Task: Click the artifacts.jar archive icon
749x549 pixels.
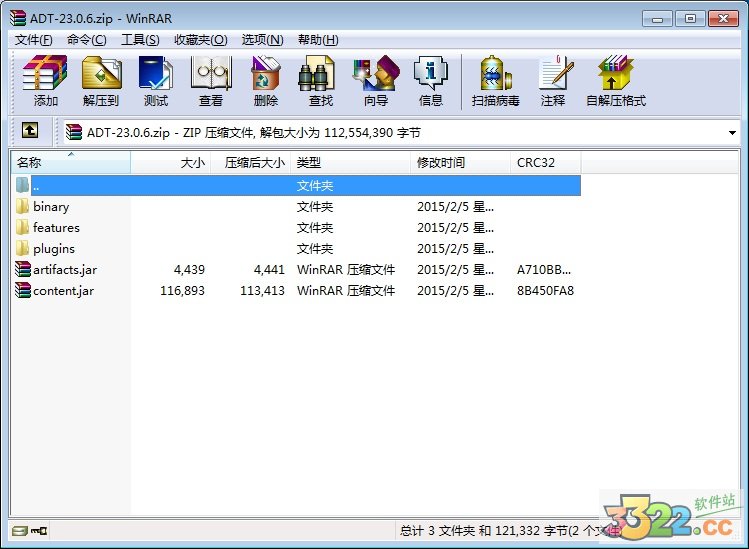Action: click(22, 269)
